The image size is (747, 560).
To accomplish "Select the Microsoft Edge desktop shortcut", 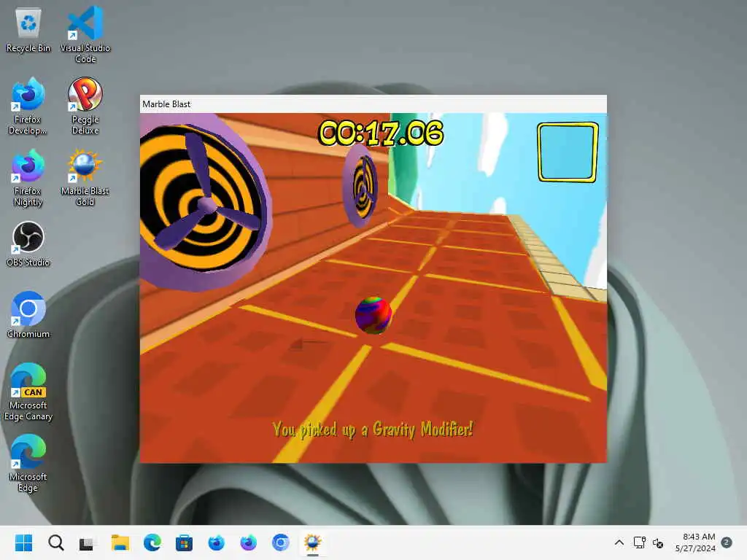I will point(28,463).
